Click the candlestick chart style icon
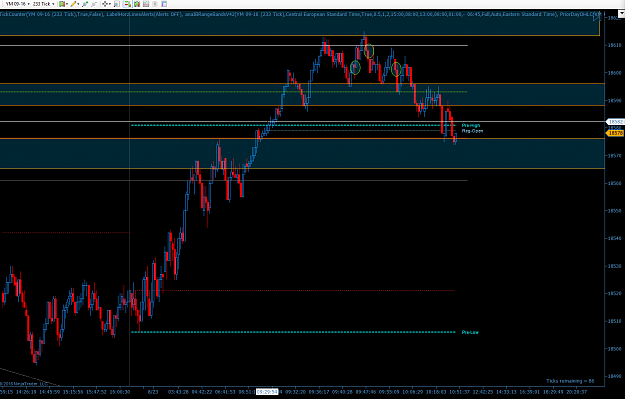This screenshot has height=399, width=625. 62,4
